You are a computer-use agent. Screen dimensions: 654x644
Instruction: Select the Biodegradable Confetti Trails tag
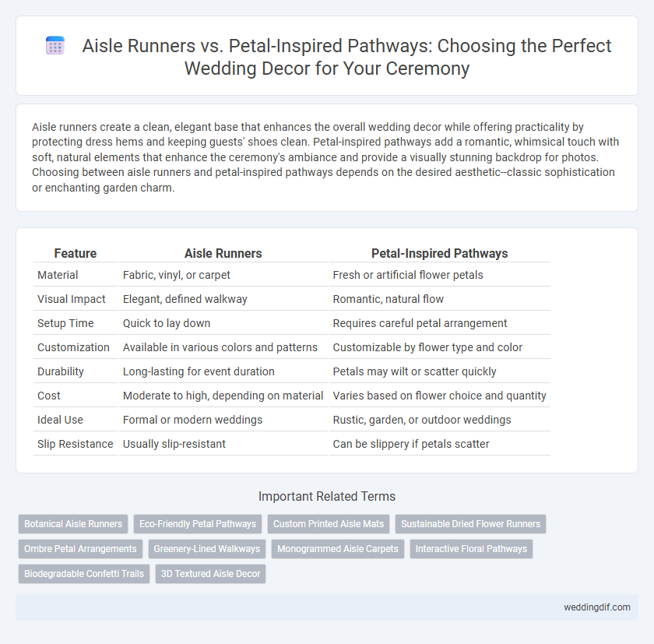tap(84, 574)
